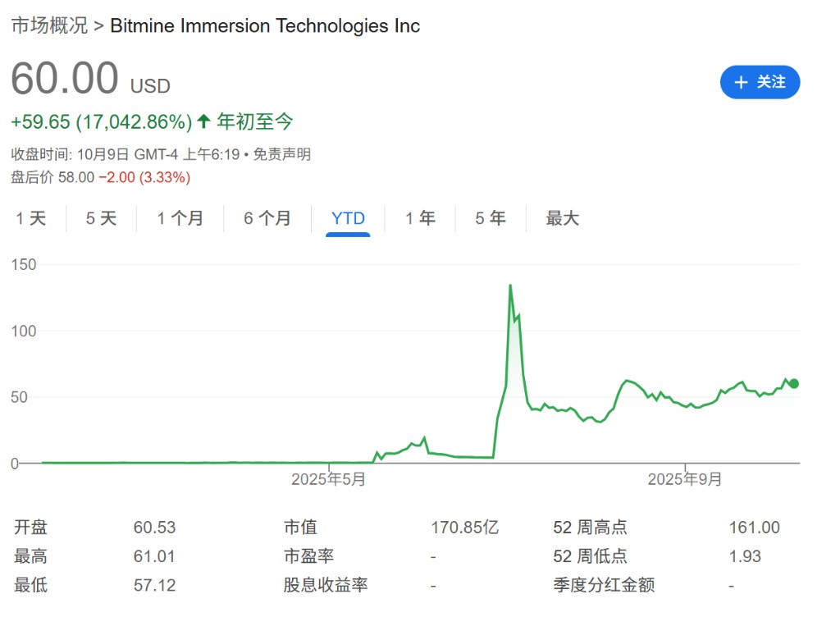Viewport: 840px width, 617px height.
Task: Select the 最大 range tab
Action: pyautogui.click(x=563, y=218)
